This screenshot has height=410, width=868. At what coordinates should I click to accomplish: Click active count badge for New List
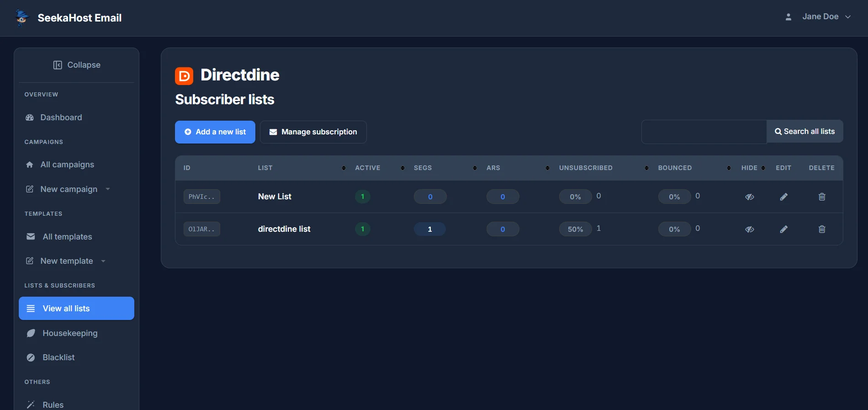pos(363,197)
